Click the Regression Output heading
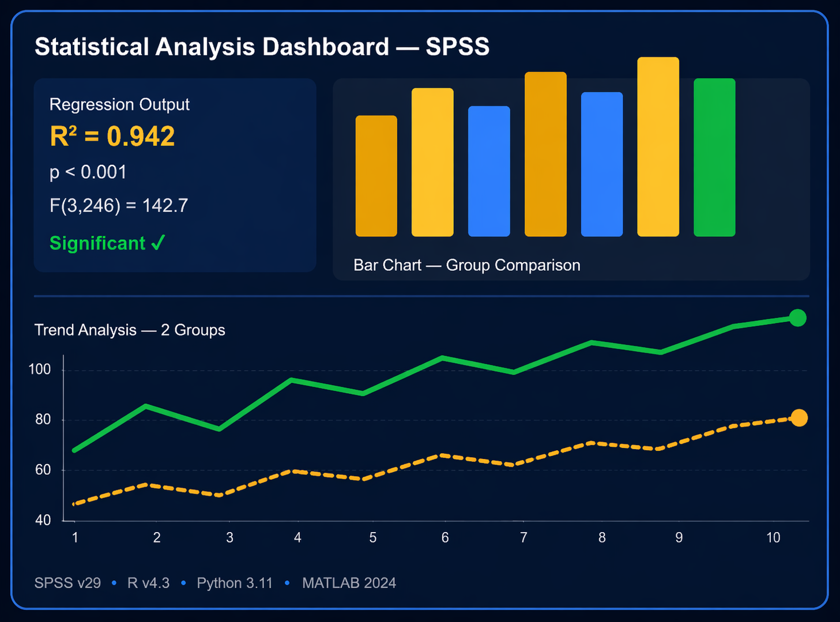 coord(119,104)
